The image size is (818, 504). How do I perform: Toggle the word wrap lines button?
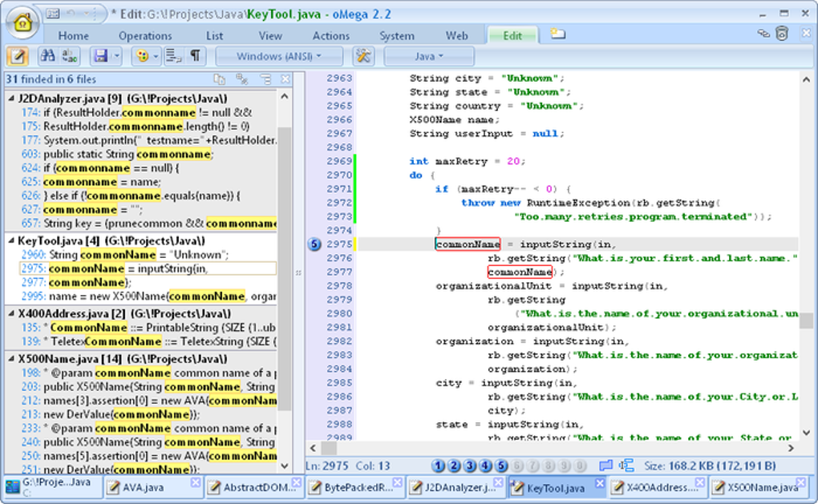173,56
